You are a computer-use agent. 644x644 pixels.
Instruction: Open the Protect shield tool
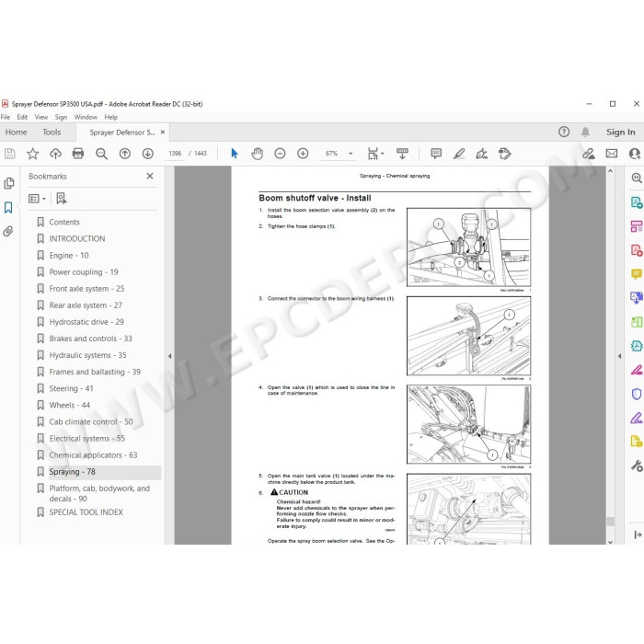pos(637,394)
